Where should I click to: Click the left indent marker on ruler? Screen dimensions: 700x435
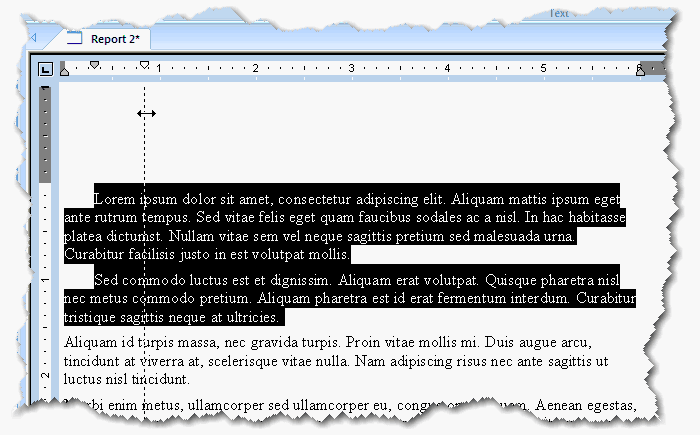(x=64, y=71)
